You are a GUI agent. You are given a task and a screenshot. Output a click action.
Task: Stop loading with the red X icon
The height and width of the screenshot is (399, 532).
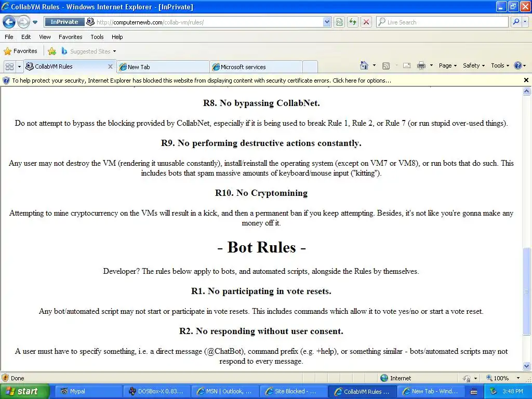(366, 22)
